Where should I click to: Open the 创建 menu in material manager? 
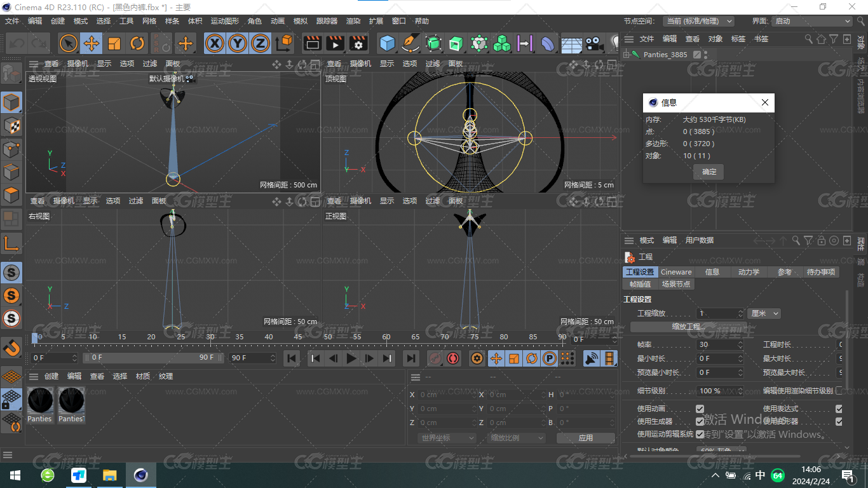51,376
